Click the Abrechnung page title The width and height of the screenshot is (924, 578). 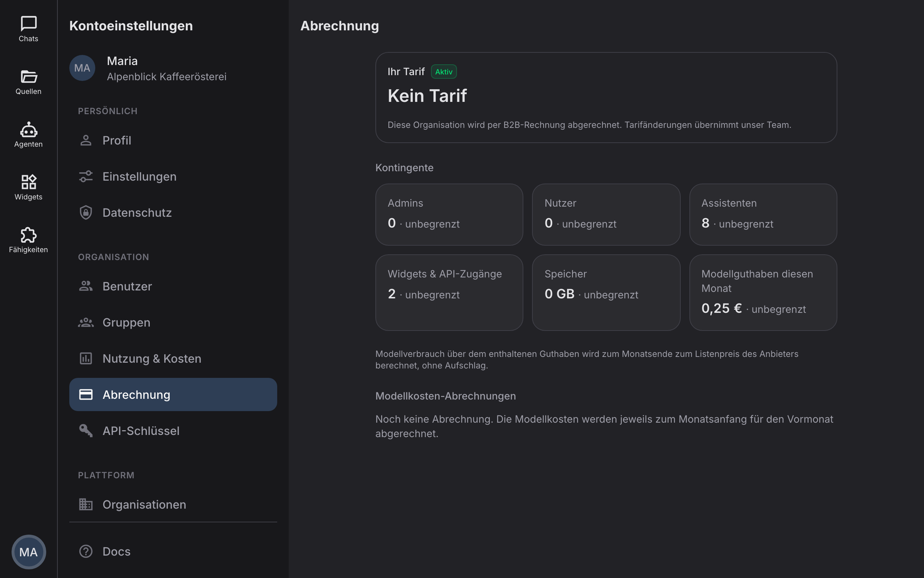point(339,26)
